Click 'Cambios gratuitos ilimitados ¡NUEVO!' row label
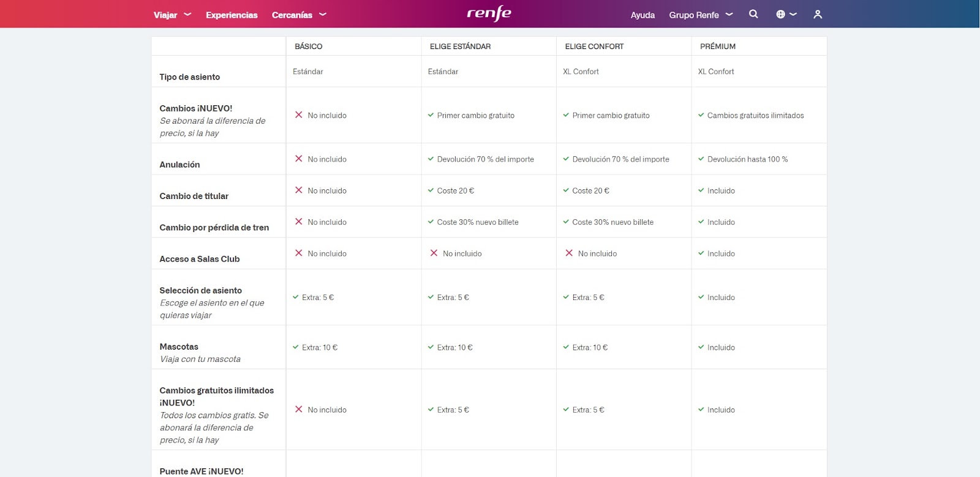This screenshot has width=980, height=477. [217, 397]
